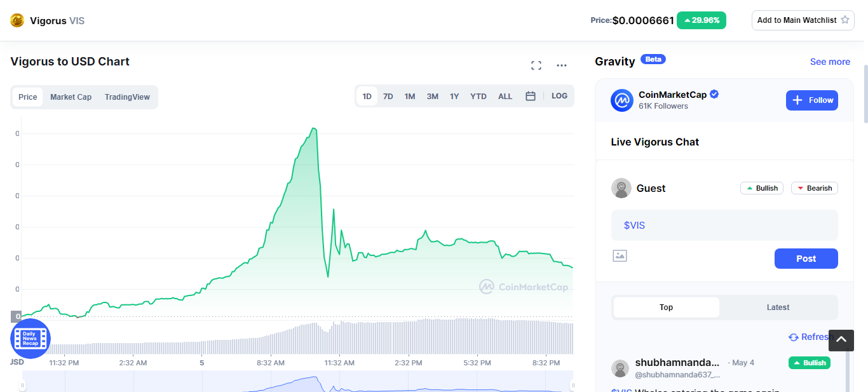Show the Top posts tab
Screen dimensions: 868x392
[667, 308]
